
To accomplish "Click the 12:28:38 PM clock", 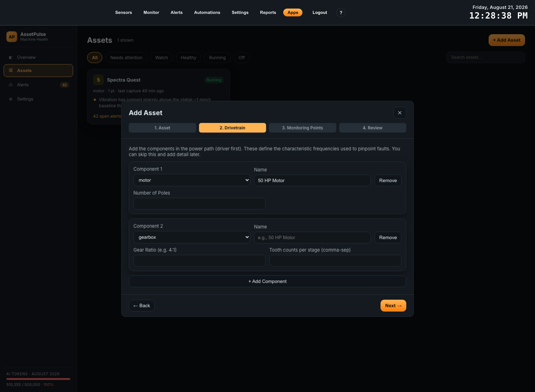I will tap(498, 16).
